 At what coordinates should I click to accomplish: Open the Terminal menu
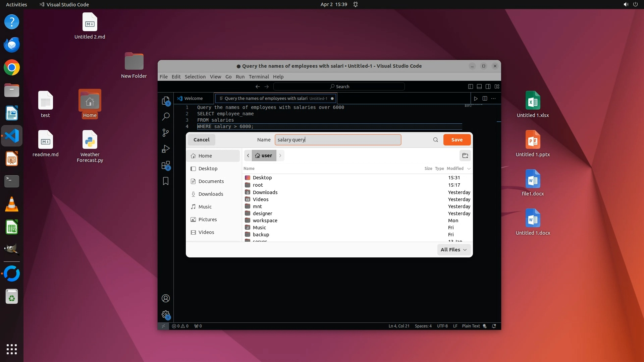tap(259, 77)
